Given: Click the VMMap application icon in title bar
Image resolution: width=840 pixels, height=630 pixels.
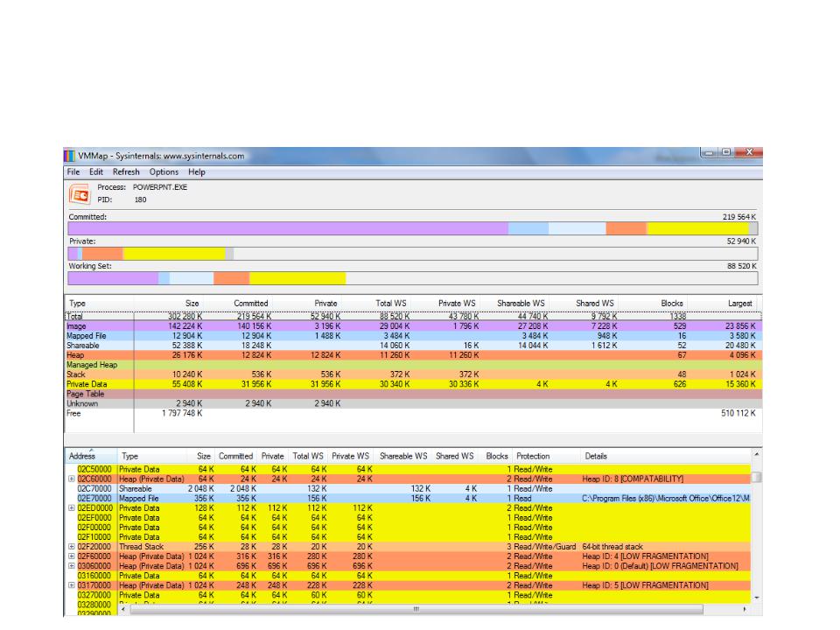Looking at the screenshot, I should [x=70, y=156].
